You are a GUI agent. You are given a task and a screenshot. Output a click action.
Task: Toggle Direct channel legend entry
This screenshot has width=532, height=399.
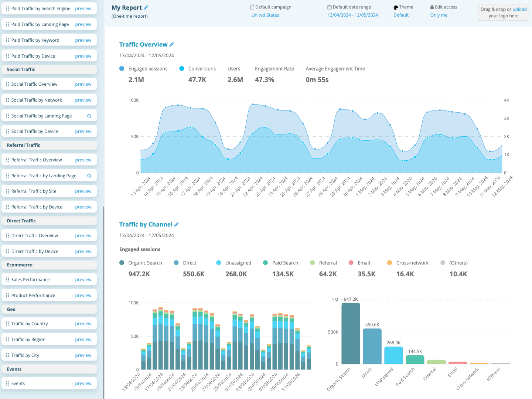(x=176, y=263)
